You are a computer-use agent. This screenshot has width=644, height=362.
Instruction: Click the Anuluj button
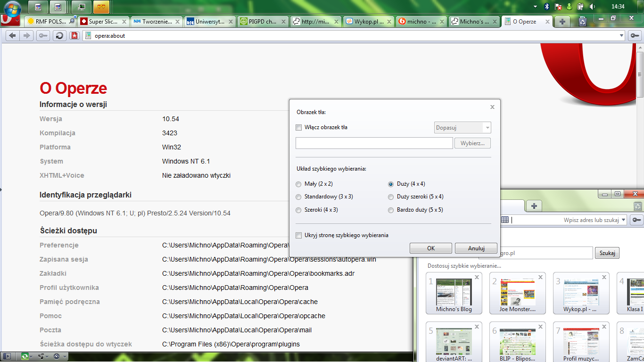coord(476,248)
